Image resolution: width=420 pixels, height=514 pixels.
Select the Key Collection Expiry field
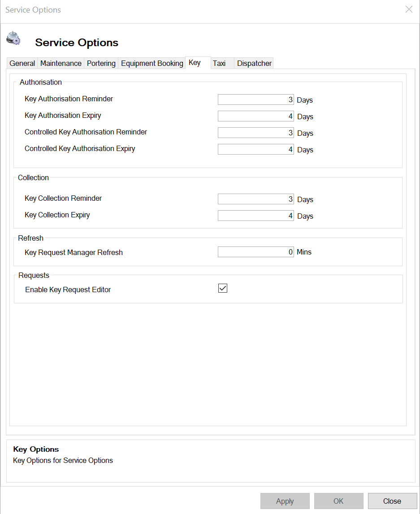(x=255, y=216)
